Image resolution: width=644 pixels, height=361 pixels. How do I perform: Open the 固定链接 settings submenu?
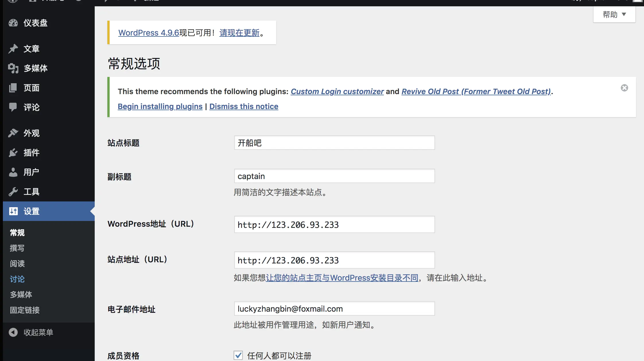pos(25,310)
